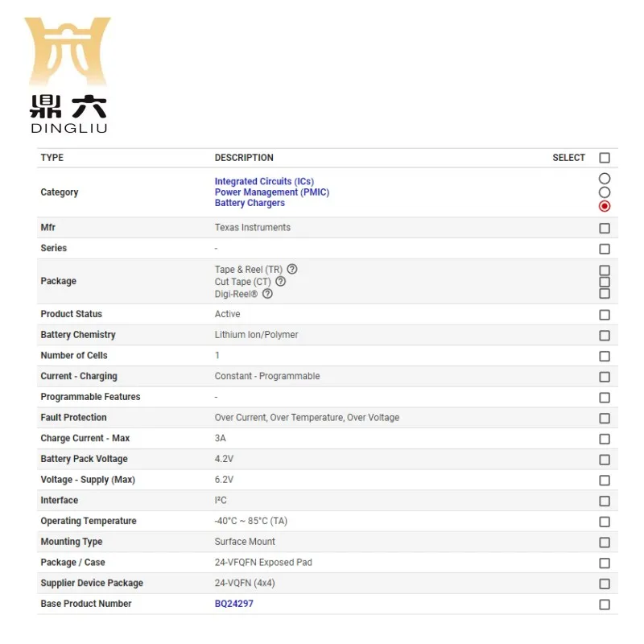Click the help icon next to Tape & Reel (TR)

click(x=292, y=269)
